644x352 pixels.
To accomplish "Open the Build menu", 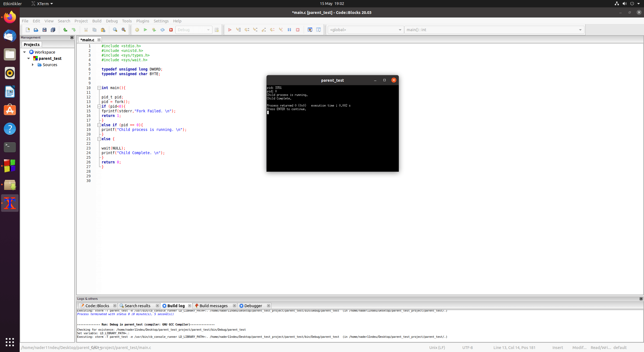I will pos(97,21).
